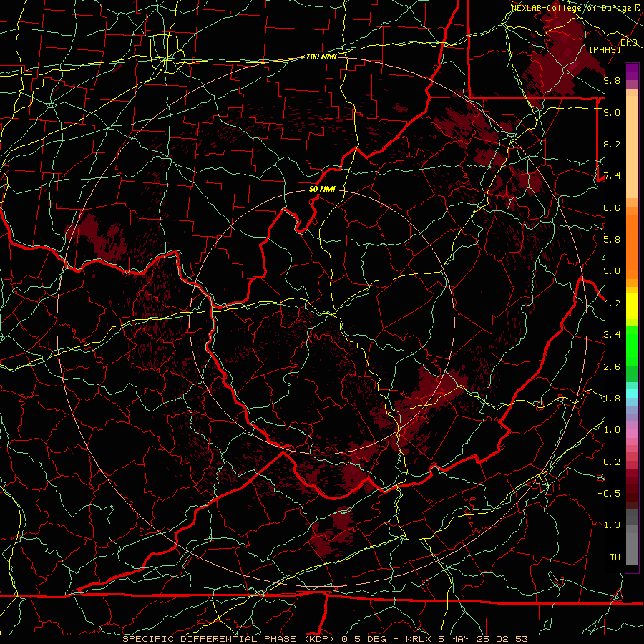Click the bright green color bar segment
The height and width of the screenshot is (644, 644).
[x=632, y=345]
